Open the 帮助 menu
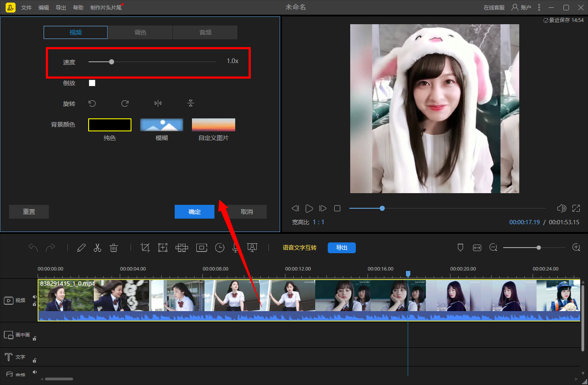 point(78,8)
